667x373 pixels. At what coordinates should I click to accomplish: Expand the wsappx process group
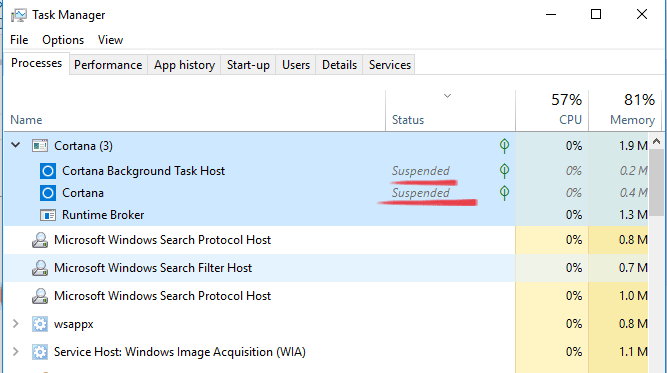16,324
